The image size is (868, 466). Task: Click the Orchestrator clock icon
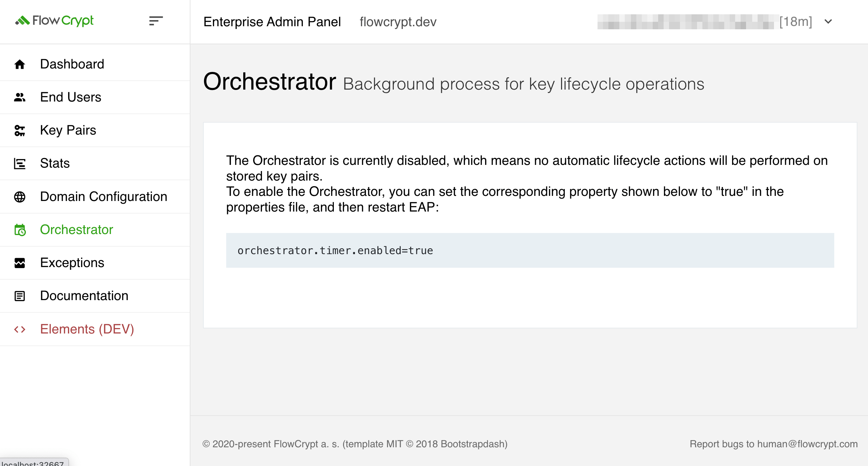20,230
